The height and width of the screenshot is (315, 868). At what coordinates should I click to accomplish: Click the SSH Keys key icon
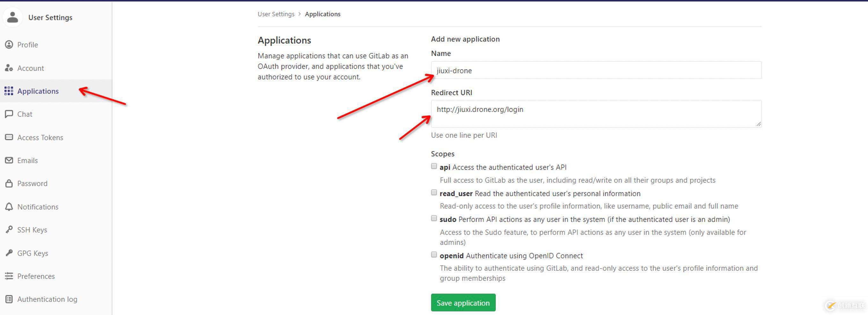(9, 230)
